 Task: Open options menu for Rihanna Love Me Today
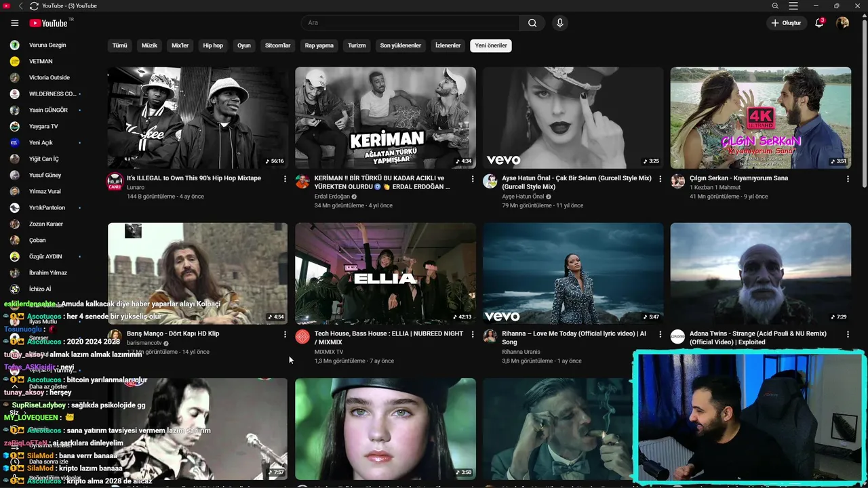point(660,334)
